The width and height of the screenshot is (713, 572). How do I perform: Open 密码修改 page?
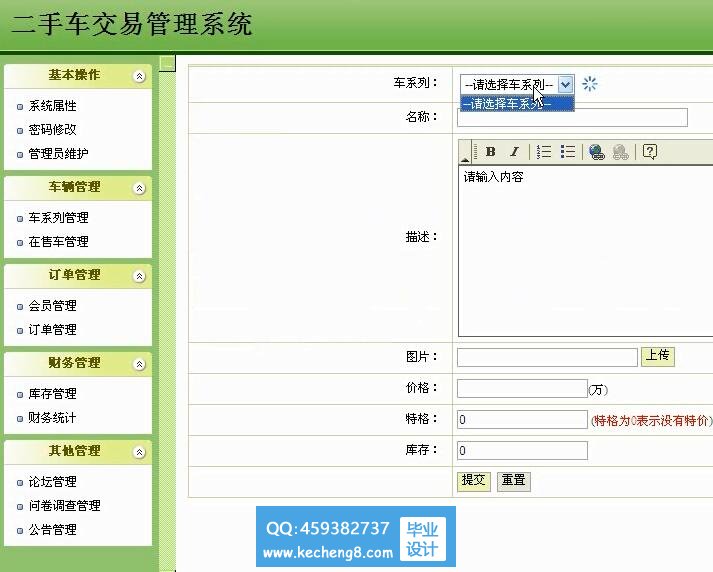[x=52, y=130]
